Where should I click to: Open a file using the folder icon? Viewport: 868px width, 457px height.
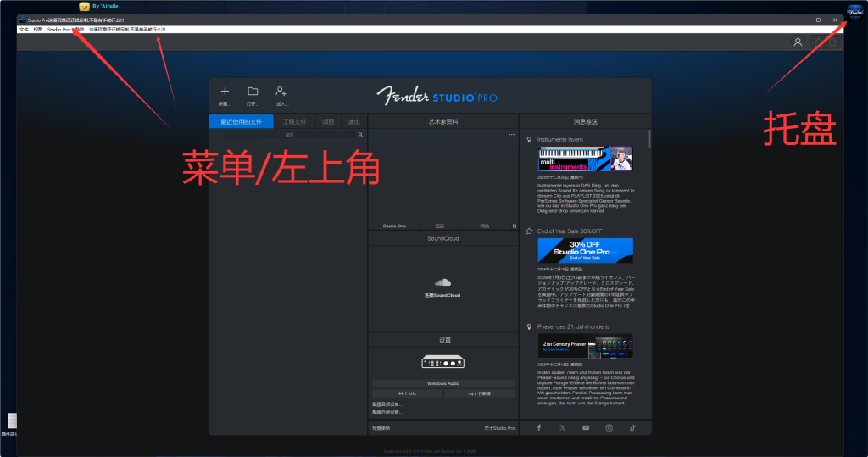point(253,92)
